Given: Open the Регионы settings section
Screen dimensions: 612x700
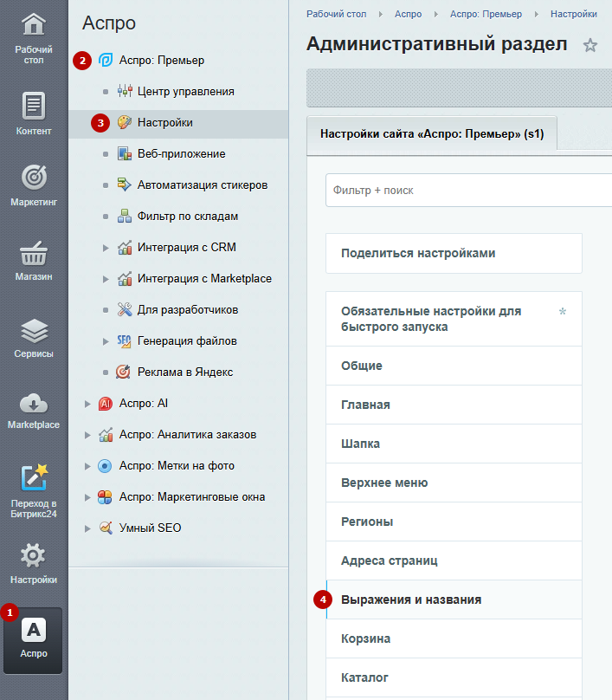Looking at the screenshot, I should 454,522.
